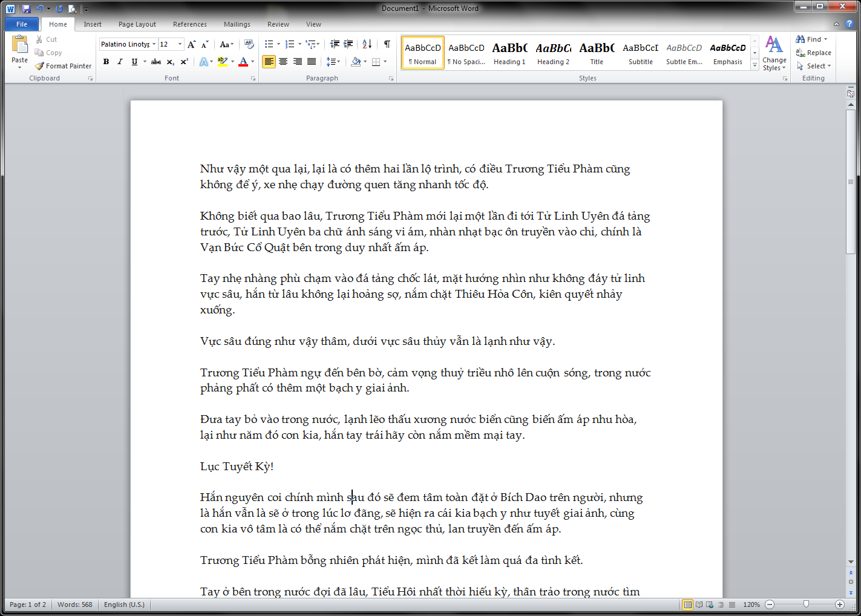Click the Word Help question mark icon

tap(849, 24)
